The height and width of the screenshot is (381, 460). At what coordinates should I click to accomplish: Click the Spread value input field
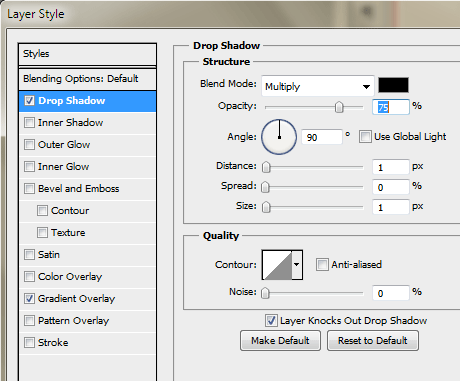pyautogui.click(x=391, y=187)
